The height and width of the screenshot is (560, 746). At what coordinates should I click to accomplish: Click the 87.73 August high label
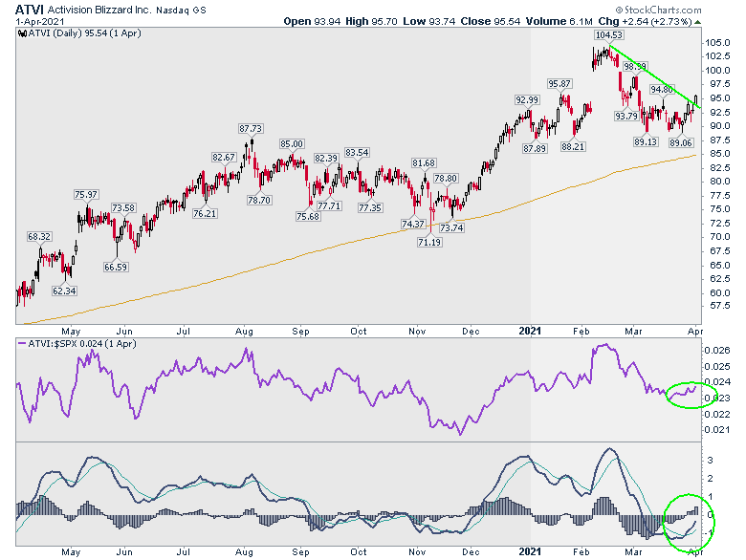[251, 129]
